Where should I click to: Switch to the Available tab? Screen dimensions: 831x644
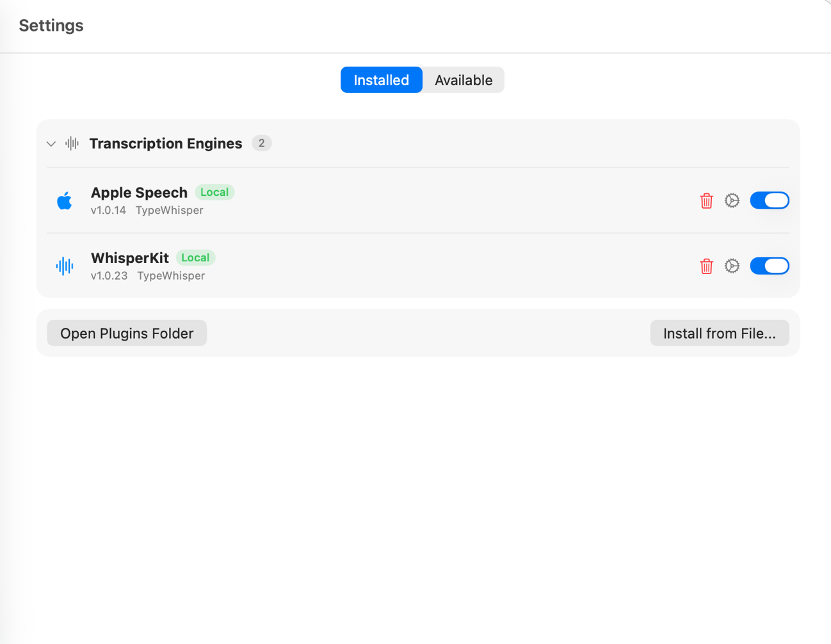(464, 80)
